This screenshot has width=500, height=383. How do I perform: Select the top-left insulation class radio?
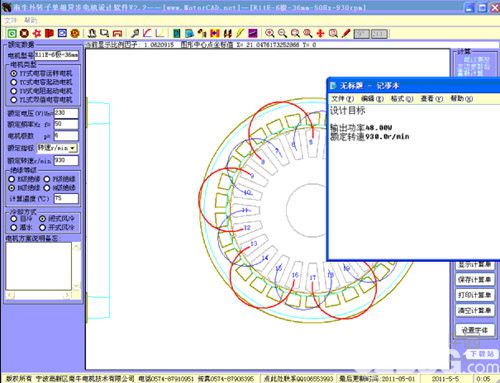point(12,179)
